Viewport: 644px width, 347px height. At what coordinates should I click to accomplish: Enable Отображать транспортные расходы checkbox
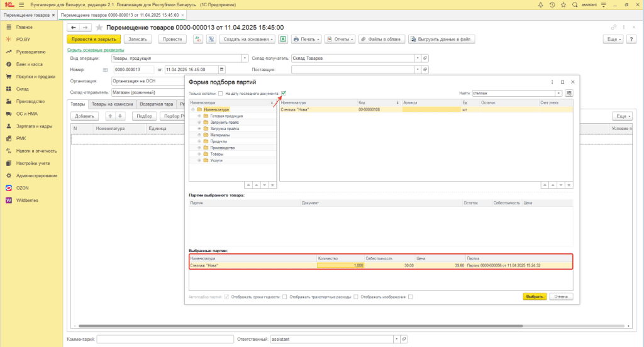pos(356,297)
